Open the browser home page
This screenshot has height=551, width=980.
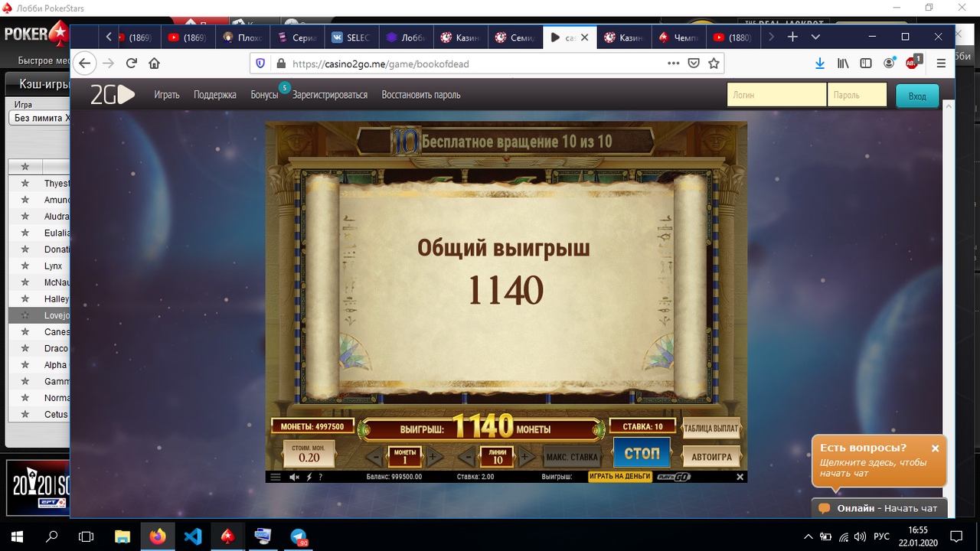click(154, 64)
